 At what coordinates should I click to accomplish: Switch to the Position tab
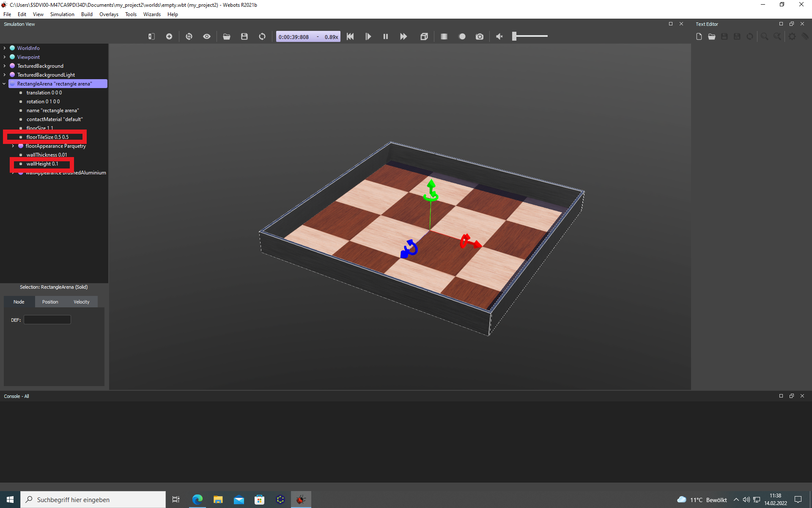(x=50, y=302)
